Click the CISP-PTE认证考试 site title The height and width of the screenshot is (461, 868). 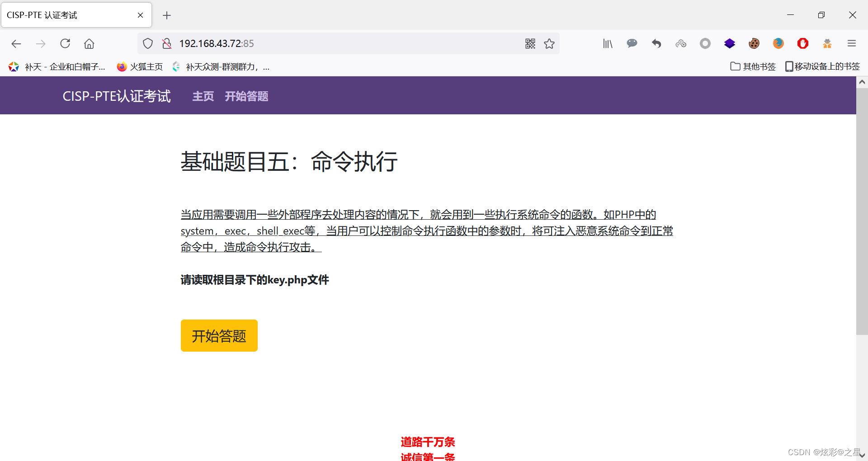point(117,96)
